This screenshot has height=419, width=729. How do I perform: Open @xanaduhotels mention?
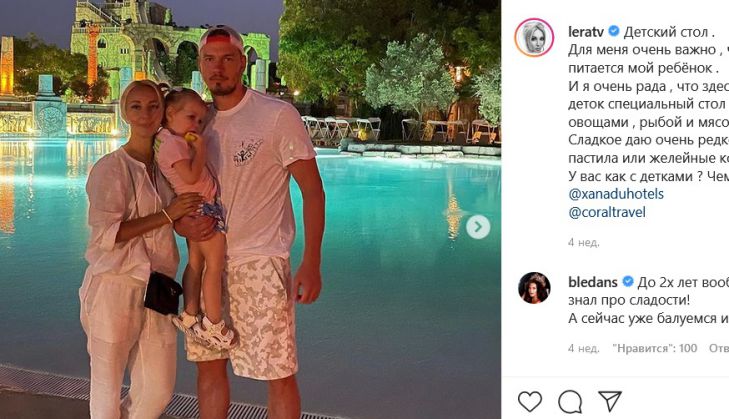coord(616,193)
